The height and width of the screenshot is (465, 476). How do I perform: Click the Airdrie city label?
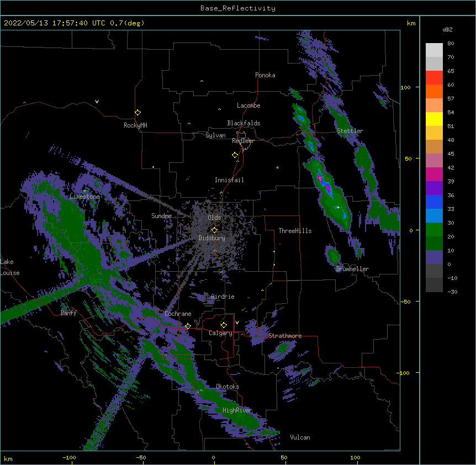pyautogui.click(x=223, y=297)
